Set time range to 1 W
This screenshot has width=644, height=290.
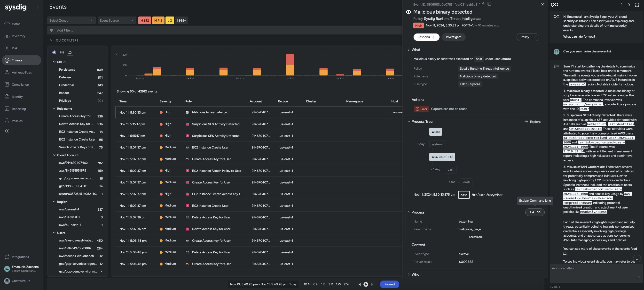(x=338, y=284)
